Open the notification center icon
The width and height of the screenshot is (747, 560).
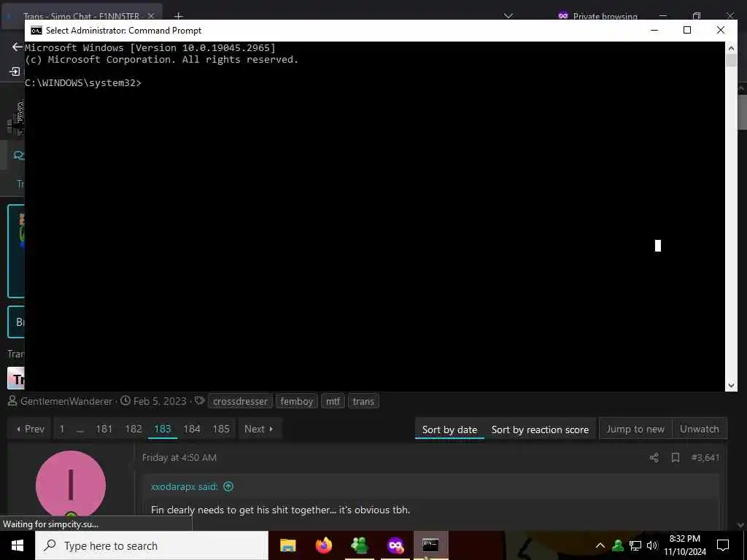[723, 545]
